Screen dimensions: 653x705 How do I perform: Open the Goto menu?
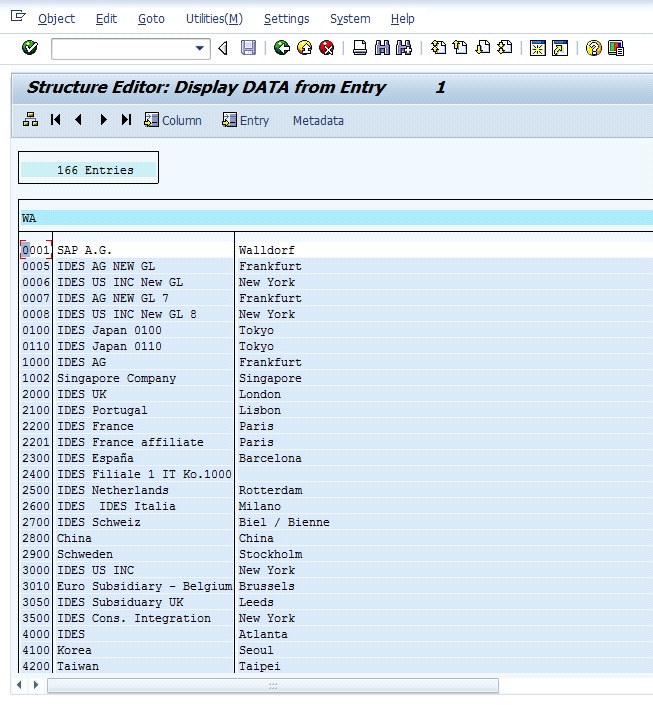point(151,19)
